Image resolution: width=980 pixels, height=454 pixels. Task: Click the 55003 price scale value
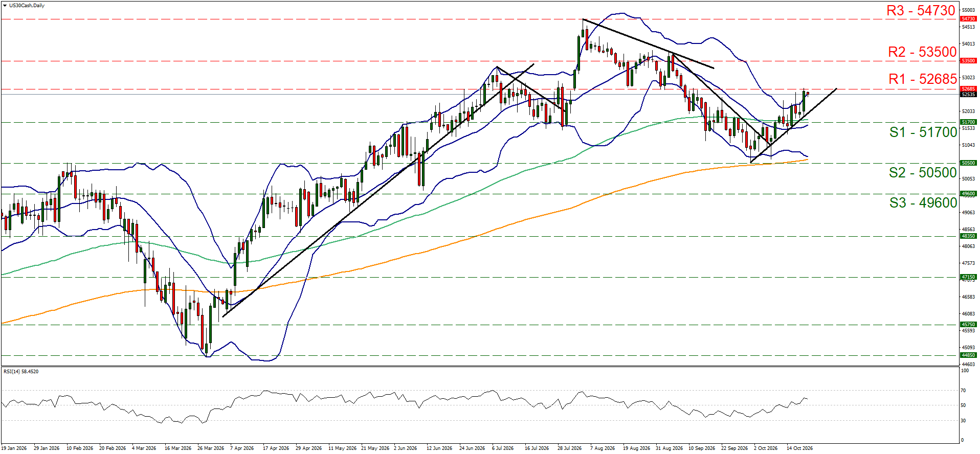pyautogui.click(x=968, y=10)
